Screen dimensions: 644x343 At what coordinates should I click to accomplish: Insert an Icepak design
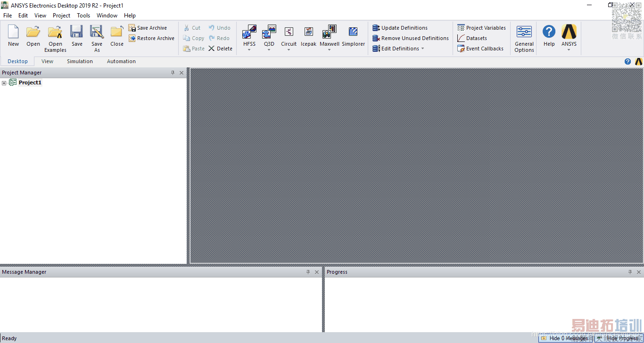(308, 36)
